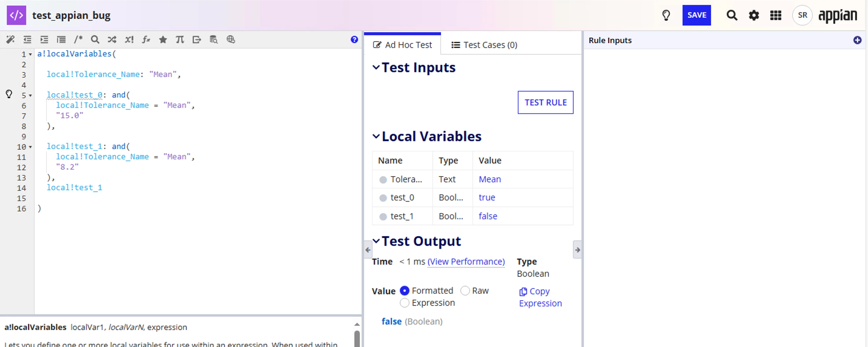Collapse the Test Inputs section
This screenshot has width=868, height=347.
[x=376, y=68]
